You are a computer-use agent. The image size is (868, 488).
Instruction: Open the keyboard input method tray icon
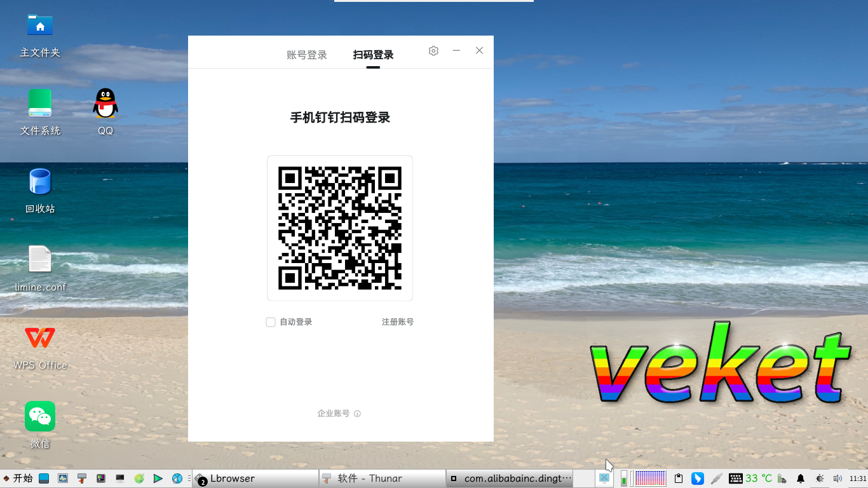pos(736,478)
